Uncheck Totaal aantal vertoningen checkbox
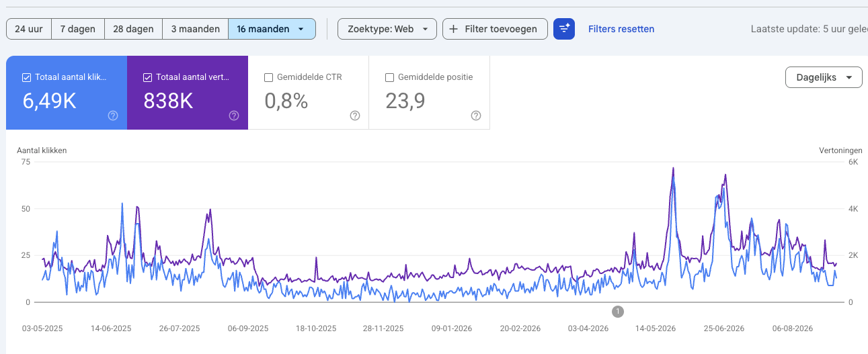The width and height of the screenshot is (868, 354). 147,77
